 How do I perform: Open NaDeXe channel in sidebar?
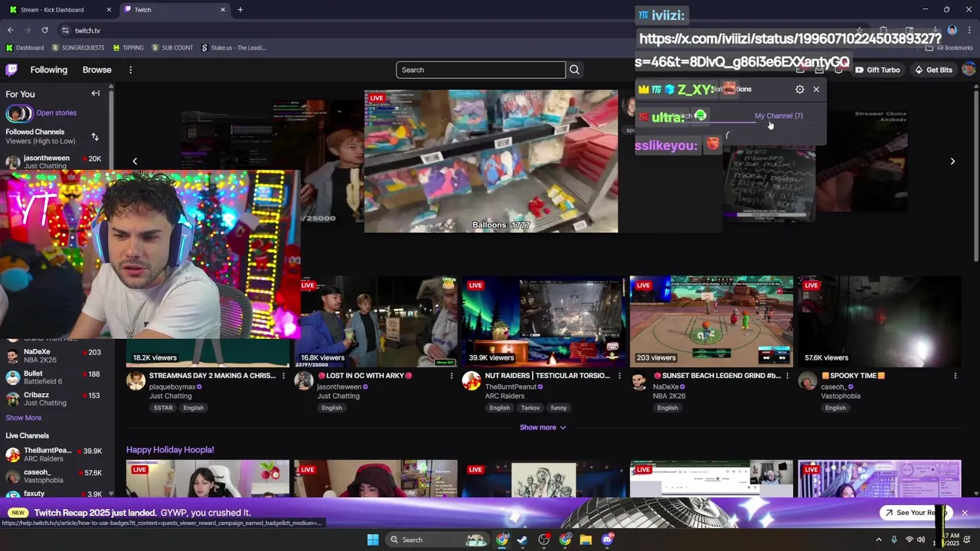pyautogui.click(x=54, y=356)
